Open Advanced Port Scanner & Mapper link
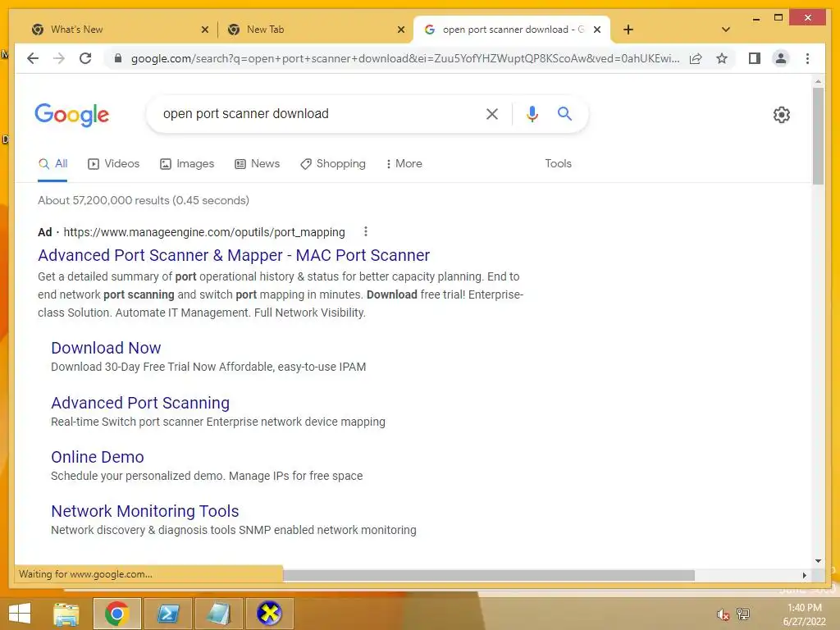The height and width of the screenshot is (630, 840). [x=234, y=256]
